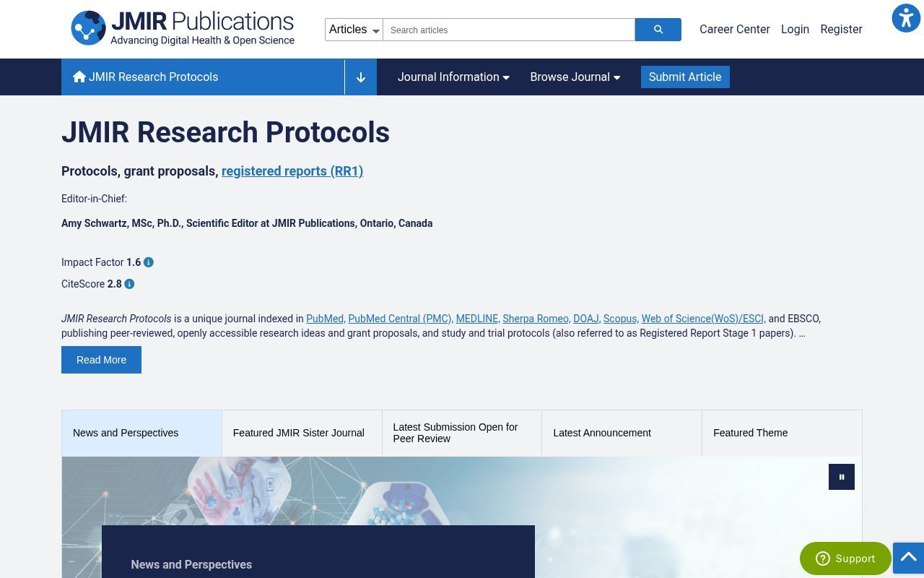Click the Search articles input field
The width and height of the screenshot is (924, 578).
[x=509, y=30]
